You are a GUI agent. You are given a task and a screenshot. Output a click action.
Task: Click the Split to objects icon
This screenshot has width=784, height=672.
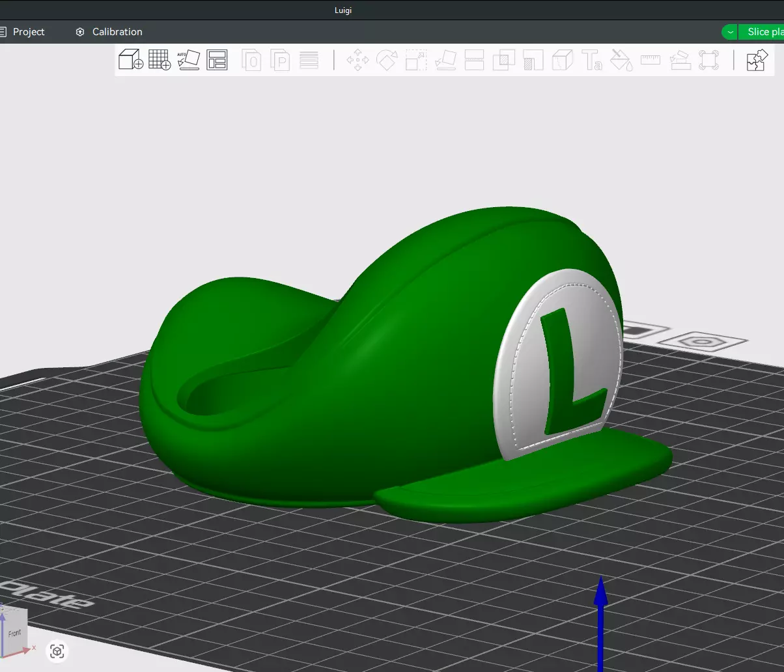(x=251, y=60)
